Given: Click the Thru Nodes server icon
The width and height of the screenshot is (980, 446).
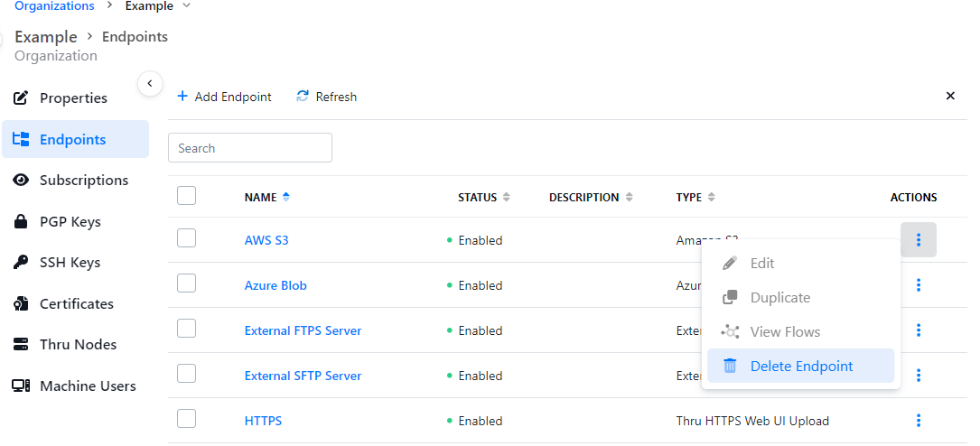Looking at the screenshot, I should click(21, 345).
